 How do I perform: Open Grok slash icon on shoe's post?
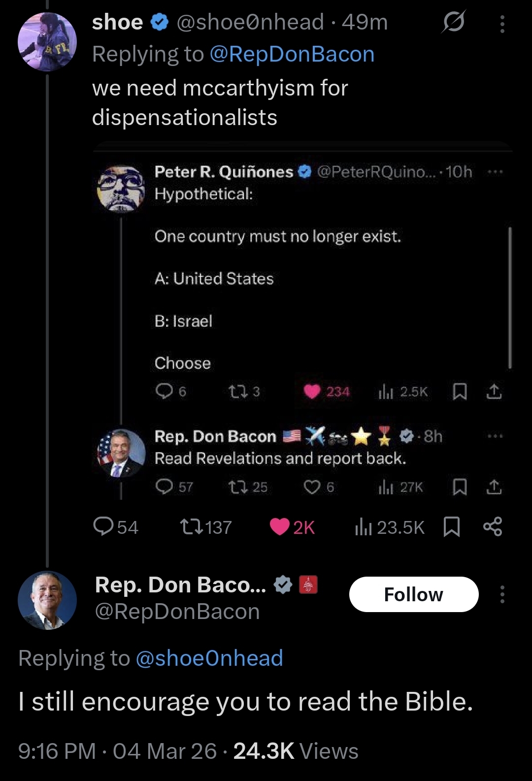[x=453, y=23]
